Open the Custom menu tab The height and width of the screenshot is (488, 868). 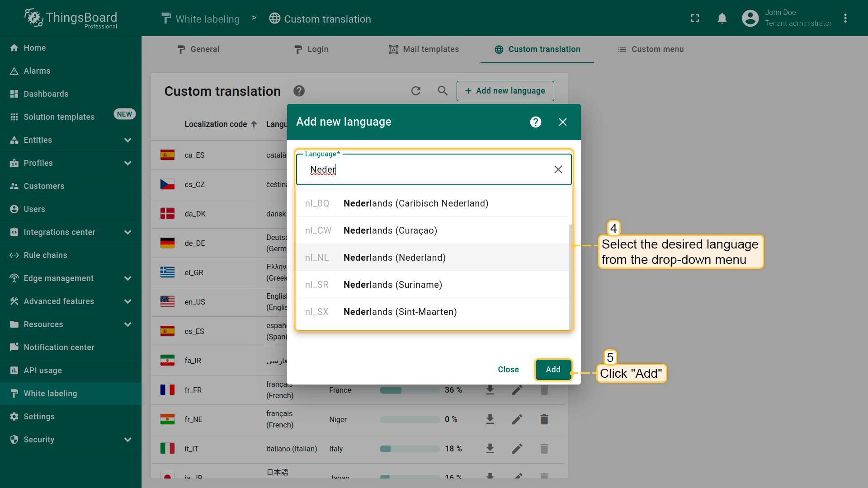(x=651, y=49)
